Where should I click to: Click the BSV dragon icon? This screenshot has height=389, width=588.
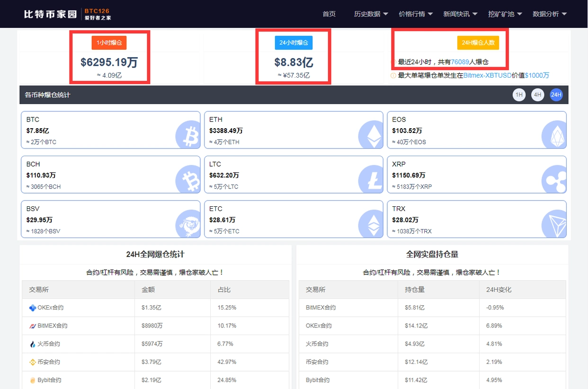tap(187, 223)
